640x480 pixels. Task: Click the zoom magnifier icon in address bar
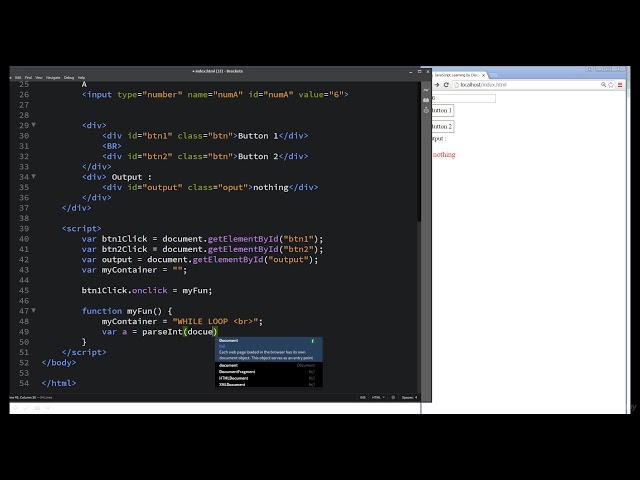603,85
